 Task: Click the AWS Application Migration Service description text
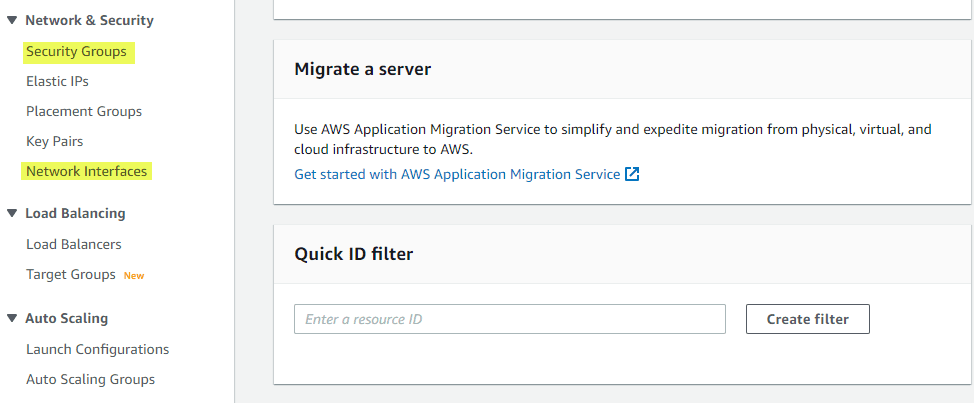612,139
